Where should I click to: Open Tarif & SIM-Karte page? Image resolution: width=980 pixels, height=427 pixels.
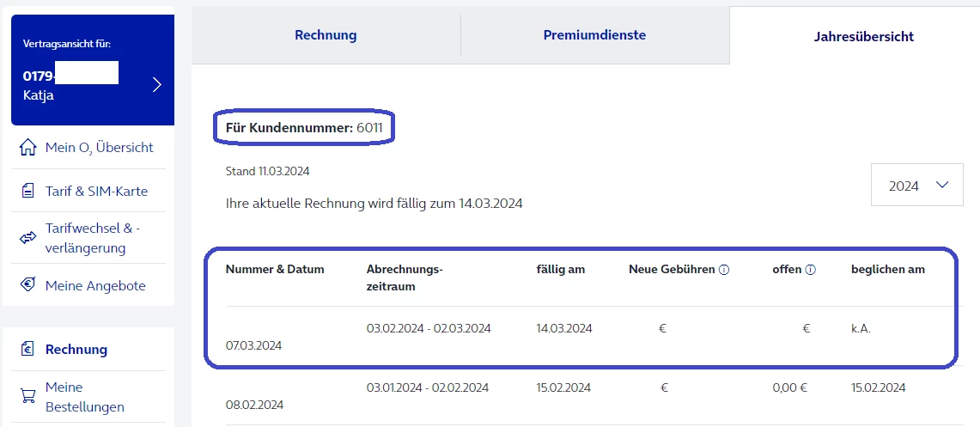[96, 191]
